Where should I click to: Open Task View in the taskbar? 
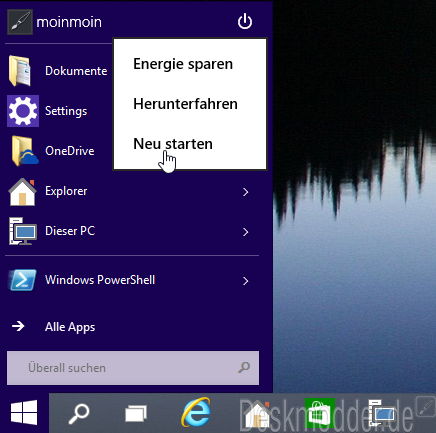pos(136,414)
